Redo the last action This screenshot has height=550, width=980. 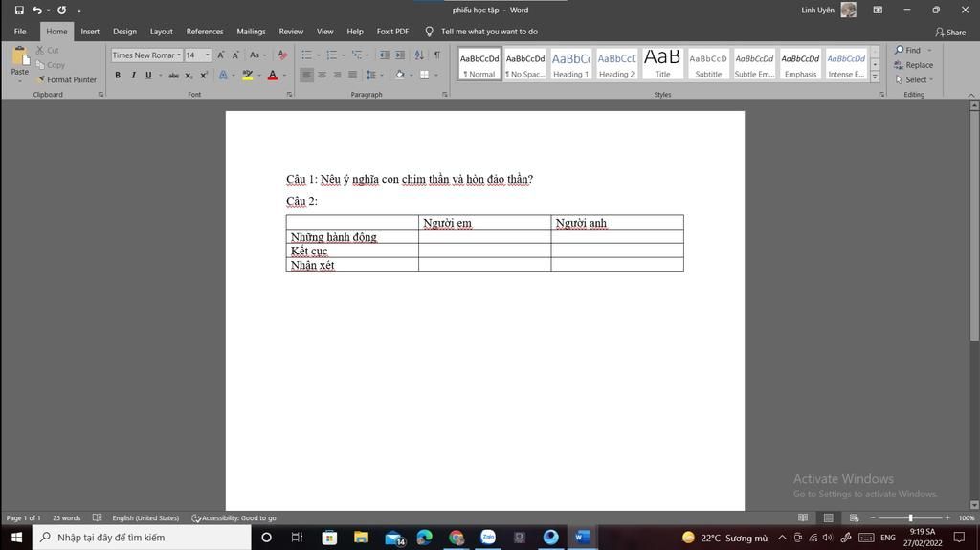[61, 10]
